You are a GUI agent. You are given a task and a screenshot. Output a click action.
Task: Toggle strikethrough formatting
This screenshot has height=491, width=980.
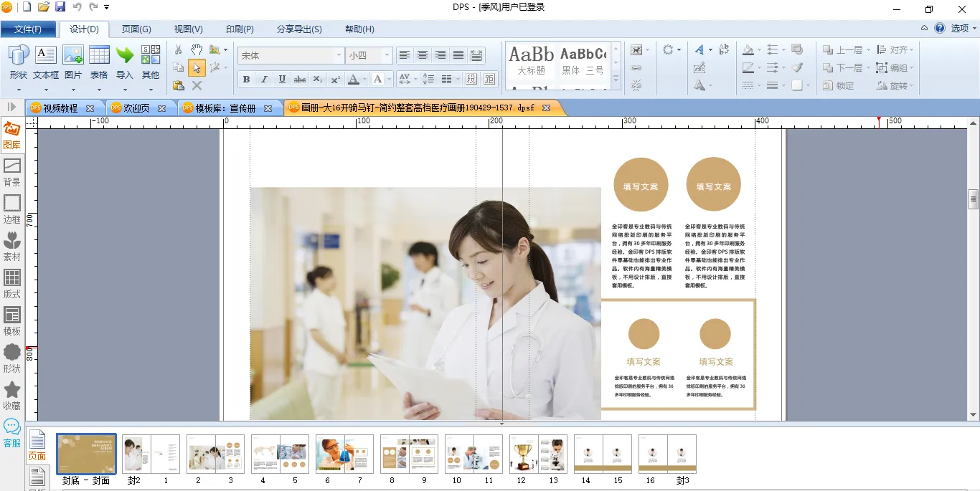[300, 79]
